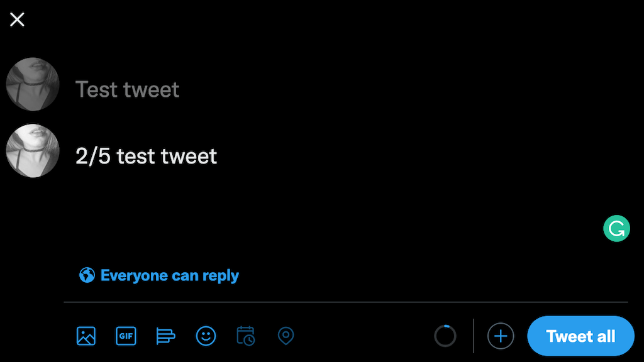Add another tweet with plus button
644x362 pixels.
click(x=501, y=336)
